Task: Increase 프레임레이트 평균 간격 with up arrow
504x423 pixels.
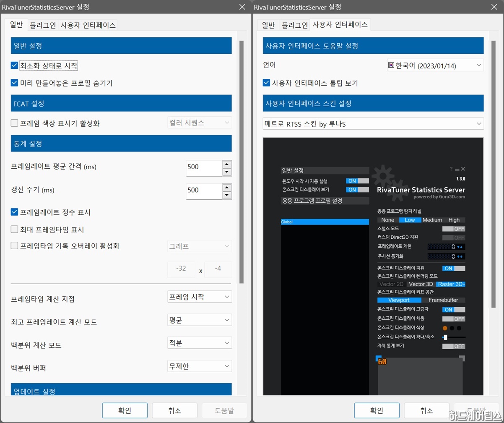Action: click(227, 164)
